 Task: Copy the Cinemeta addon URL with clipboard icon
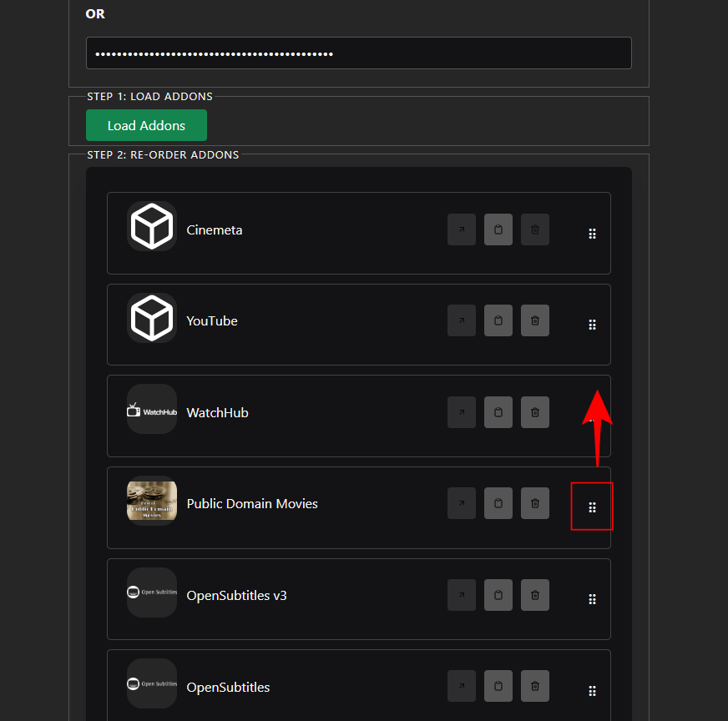click(x=498, y=229)
